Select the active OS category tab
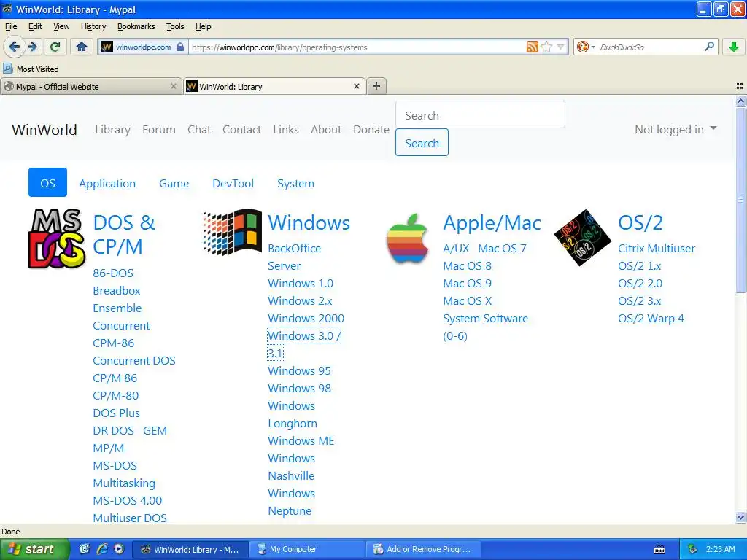This screenshot has height=560, width=747. 47,182
